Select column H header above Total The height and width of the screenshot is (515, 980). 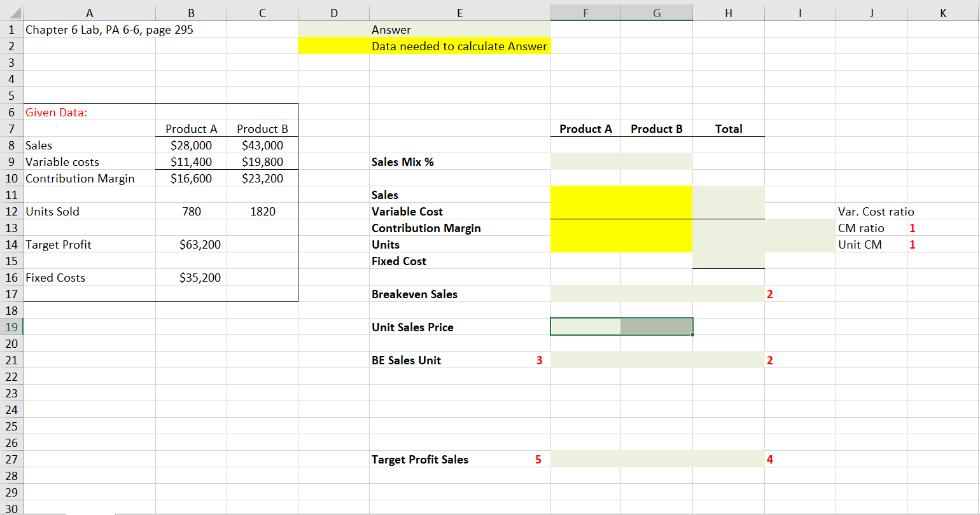(x=728, y=12)
